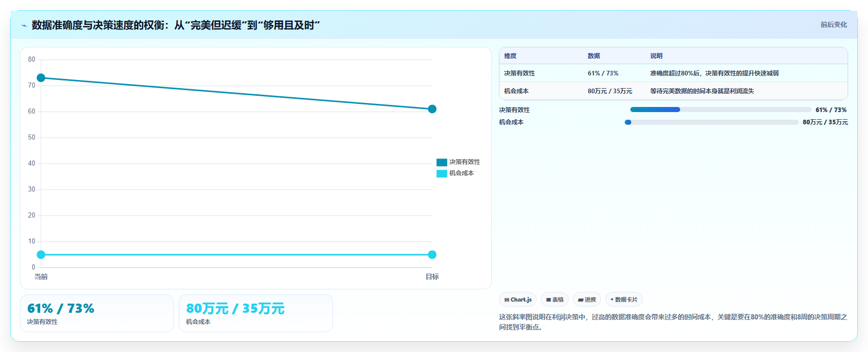
Task: Click the 目标 x-axis label
Action: pos(432,277)
